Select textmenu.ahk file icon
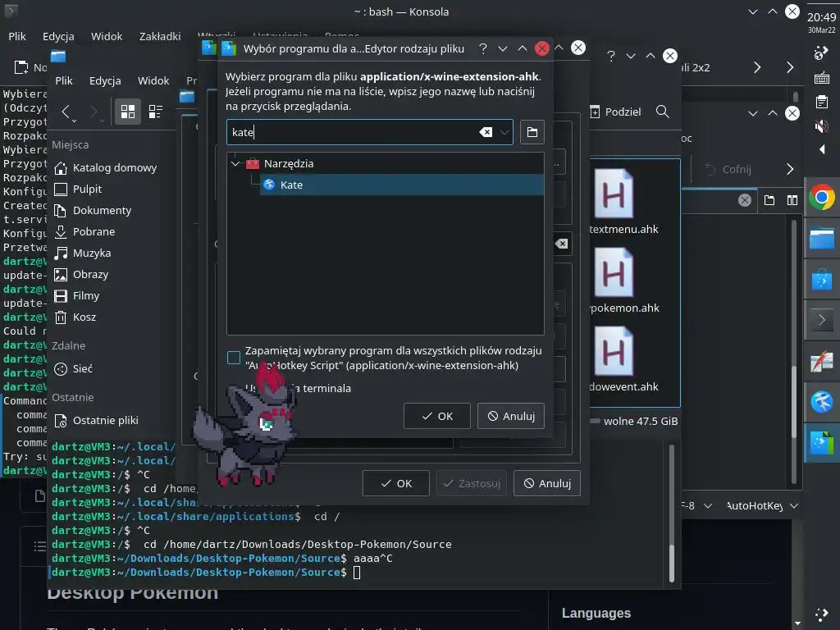 click(614, 194)
